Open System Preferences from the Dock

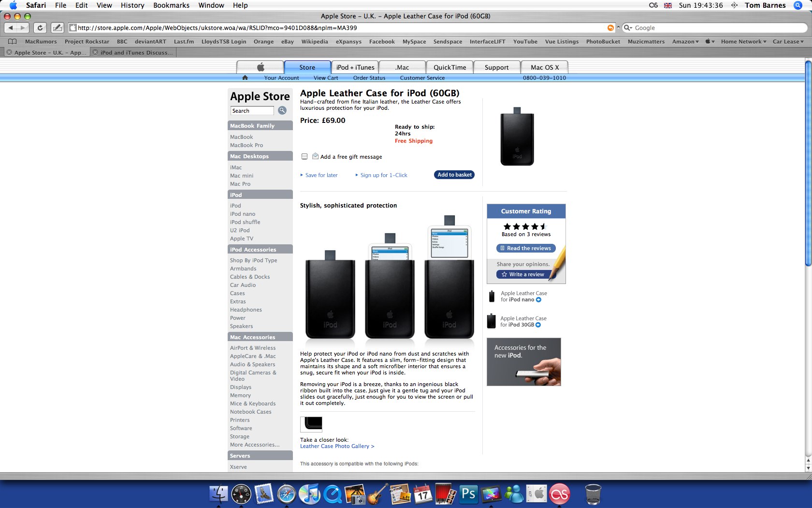536,493
